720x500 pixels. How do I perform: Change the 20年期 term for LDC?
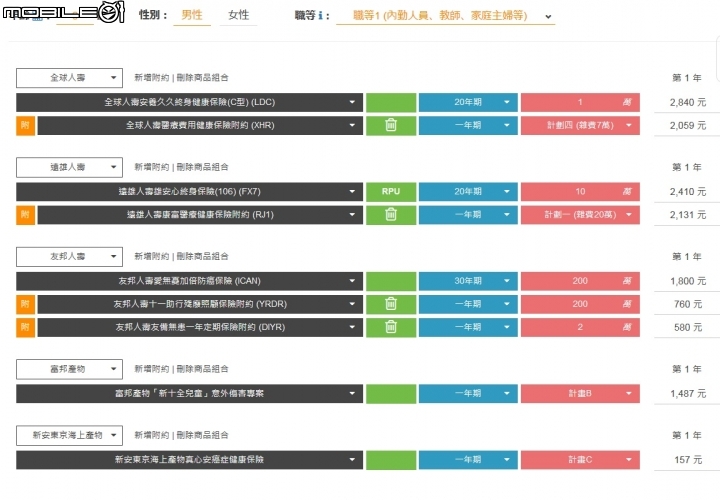coord(468,102)
